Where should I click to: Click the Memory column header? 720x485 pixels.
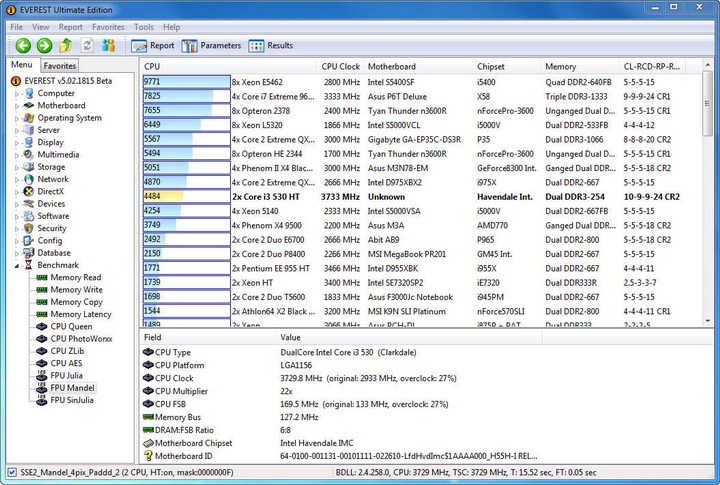tap(580, 67)
